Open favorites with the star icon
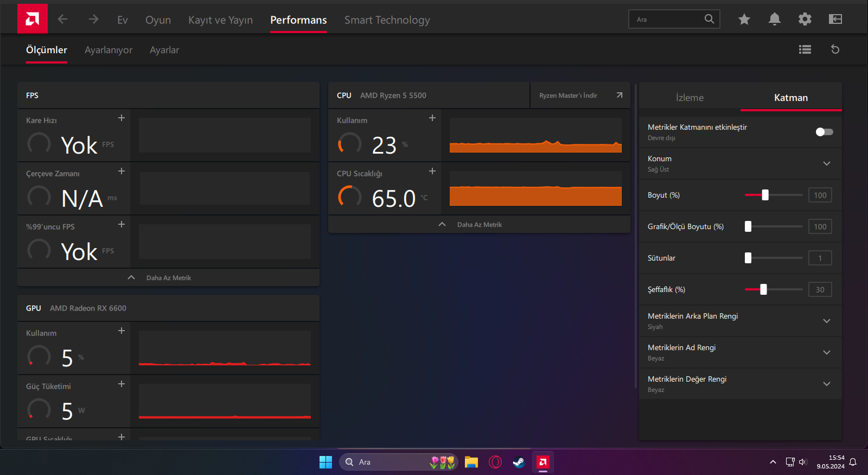 pyautogui.click(x=744, y=20)
